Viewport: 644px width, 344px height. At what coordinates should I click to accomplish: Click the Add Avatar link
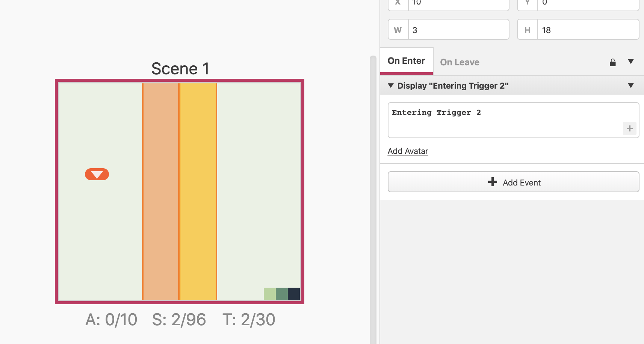408,151
